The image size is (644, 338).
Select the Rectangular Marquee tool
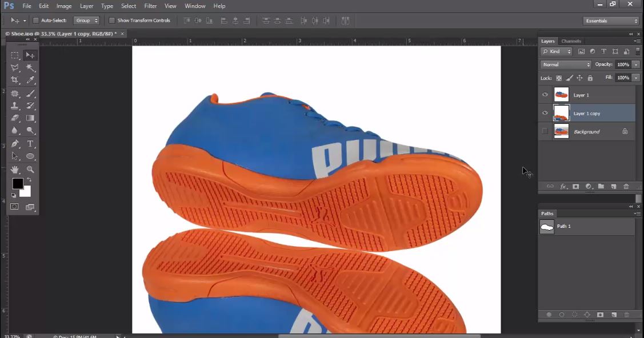point(15,55)
